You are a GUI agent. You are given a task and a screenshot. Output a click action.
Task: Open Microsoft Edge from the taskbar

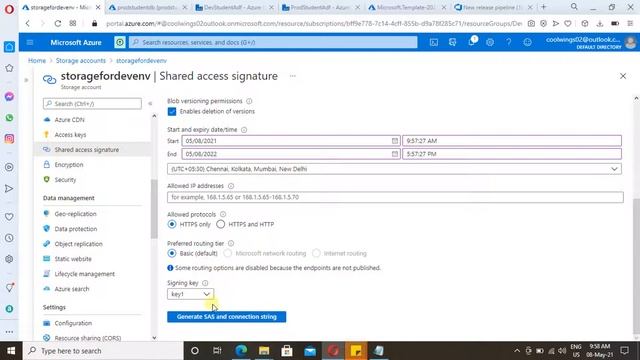click(x=241, y=351)
